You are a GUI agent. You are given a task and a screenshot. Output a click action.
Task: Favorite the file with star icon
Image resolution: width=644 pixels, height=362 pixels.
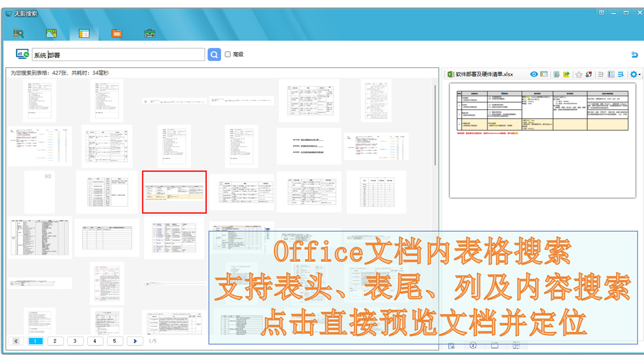coord(579,74)
